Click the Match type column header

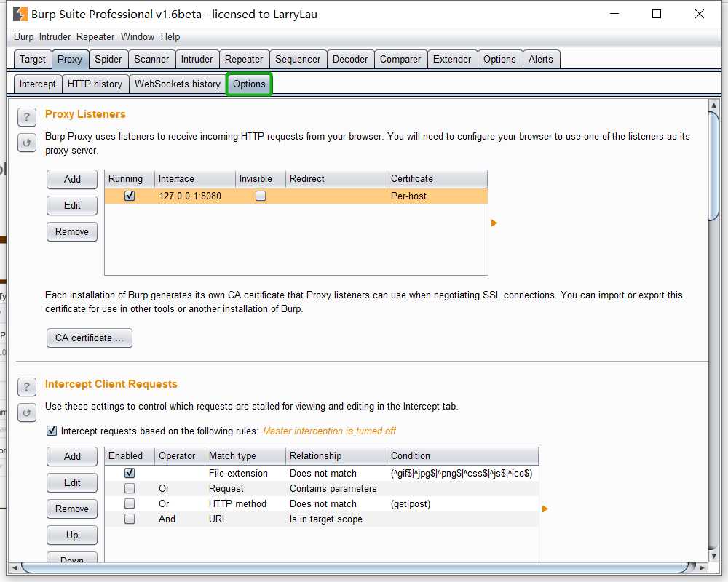coord(245,455)
